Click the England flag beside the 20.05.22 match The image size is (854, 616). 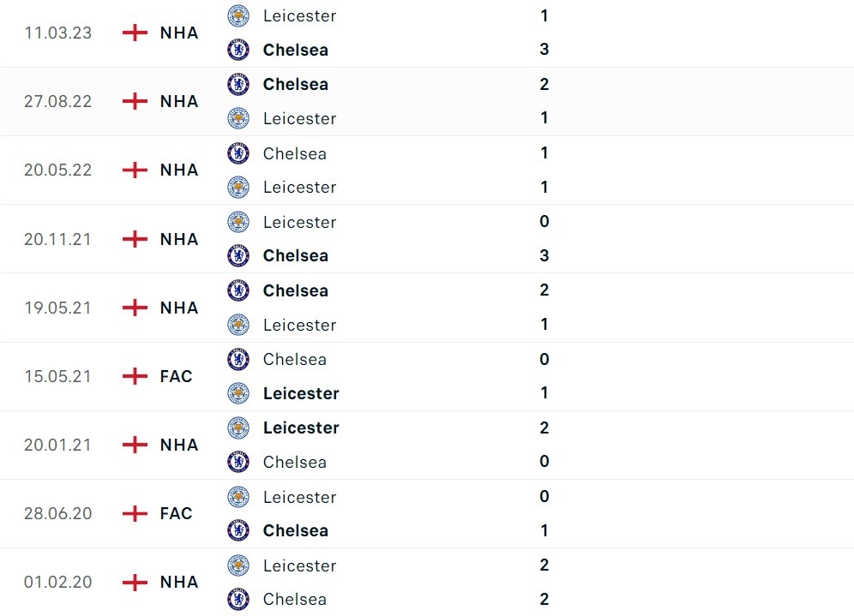pos(135,170)
